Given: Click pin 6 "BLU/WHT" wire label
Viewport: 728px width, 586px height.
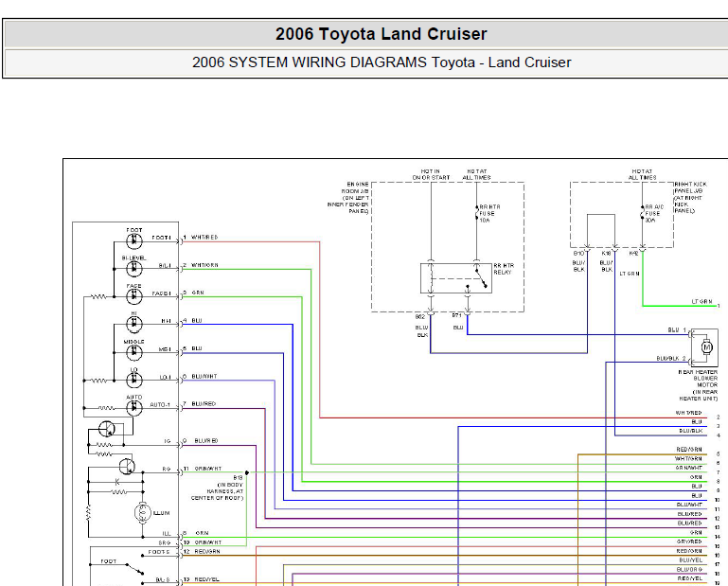Looking at the screenshot, I should (x=204, y=377).
